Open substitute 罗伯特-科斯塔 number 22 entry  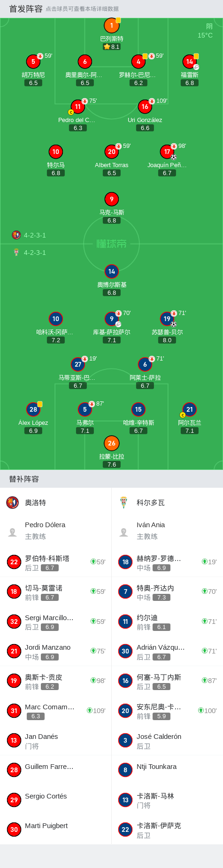tap(56, 562)
